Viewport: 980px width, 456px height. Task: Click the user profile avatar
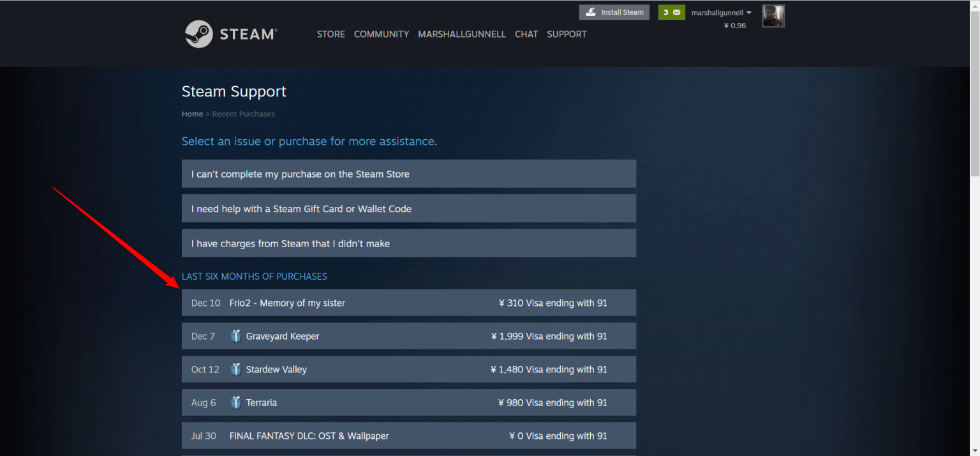773,16
